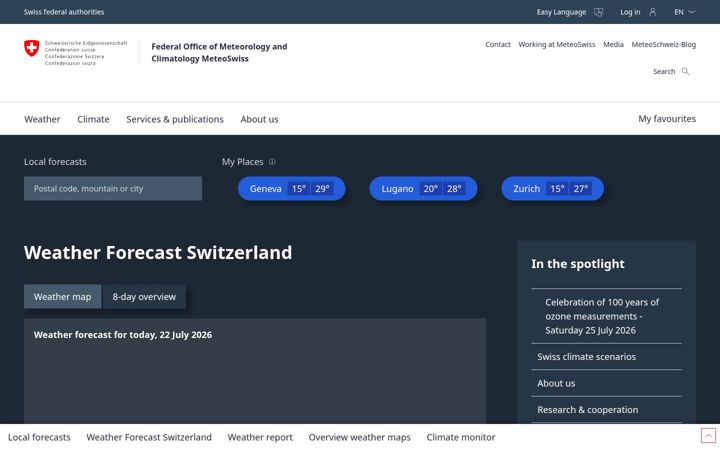The width and height of the screenshot is (720, 450).
Task: Jump to Climate monitor section
Action: coord(461,437)
